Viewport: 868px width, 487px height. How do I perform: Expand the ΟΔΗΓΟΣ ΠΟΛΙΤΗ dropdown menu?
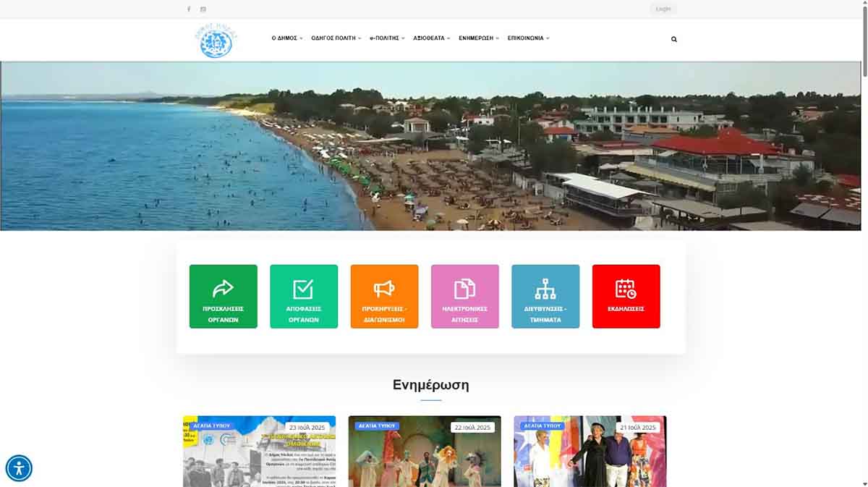click(336, 38)
